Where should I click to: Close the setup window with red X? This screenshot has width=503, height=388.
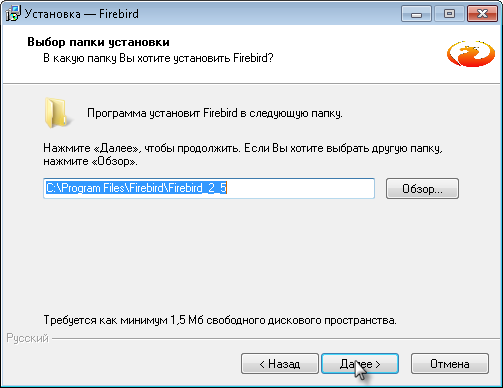coord(482,14)
